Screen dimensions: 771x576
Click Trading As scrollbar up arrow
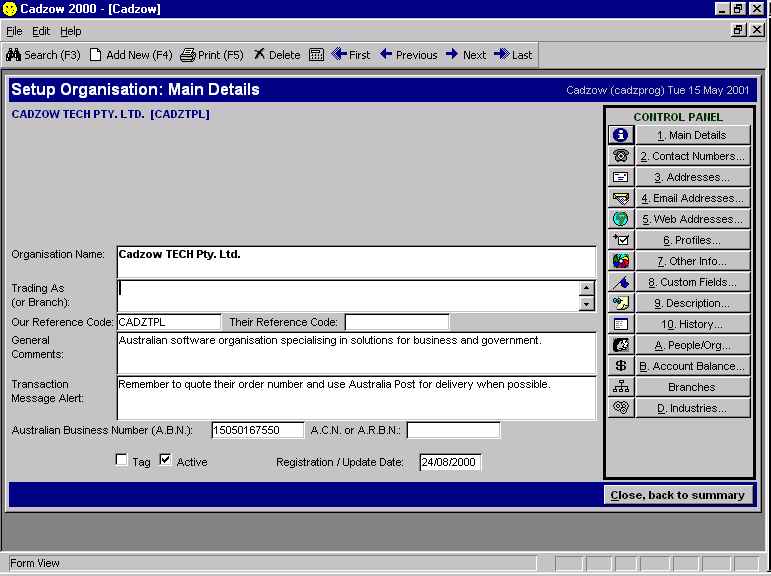click(586, 288)
